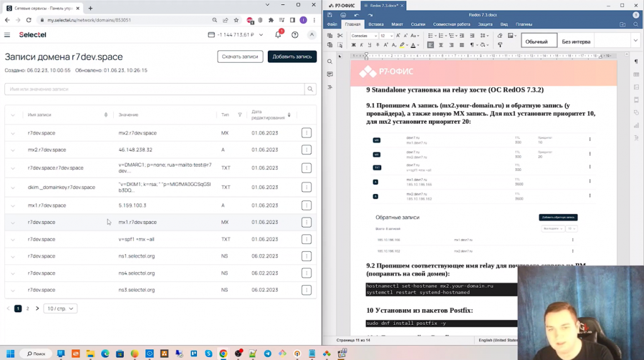
Task: Switch to the Ссылки tab
Action: click(418, 25)
